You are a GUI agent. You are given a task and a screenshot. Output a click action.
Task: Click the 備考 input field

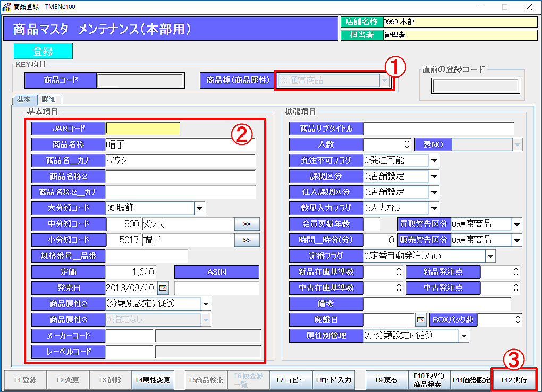coord(437,304)
